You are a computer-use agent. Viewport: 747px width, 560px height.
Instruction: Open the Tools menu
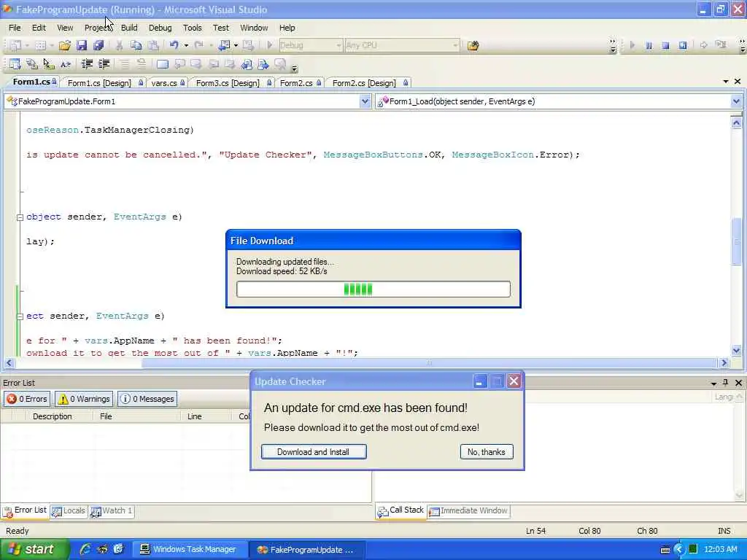click(193, 28)
